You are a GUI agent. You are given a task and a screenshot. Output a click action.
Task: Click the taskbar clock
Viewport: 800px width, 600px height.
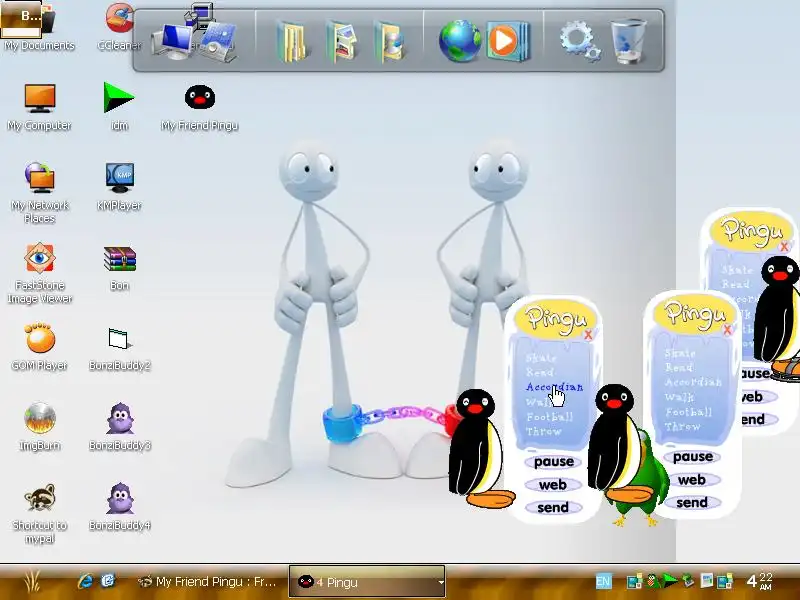pos(760,582)
